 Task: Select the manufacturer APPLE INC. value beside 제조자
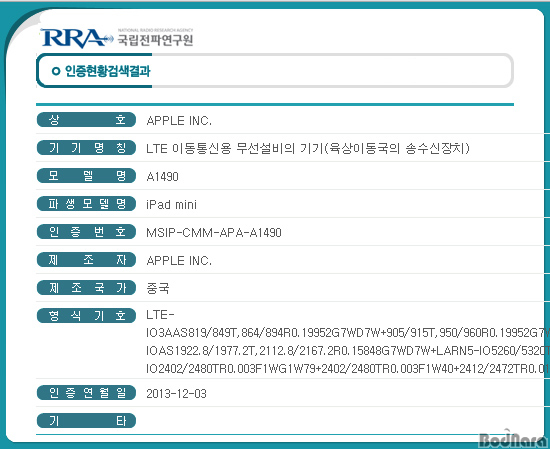pos(179,261)
